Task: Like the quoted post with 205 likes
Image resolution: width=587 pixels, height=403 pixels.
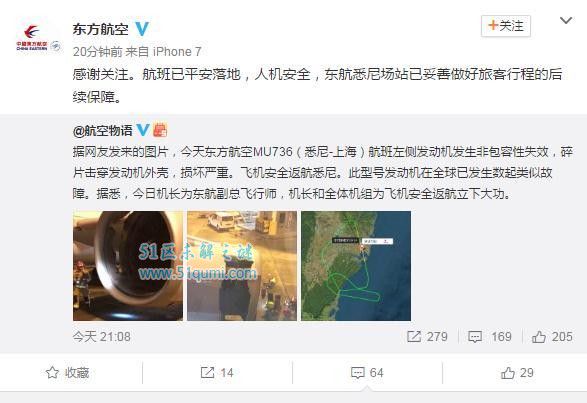Action: pyautogui.click(x=539, y=337)
